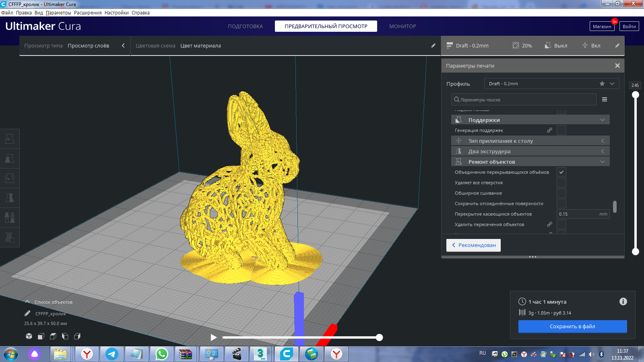The width and height of the screenshot is (644, 362).
Task: Click the pencil icon next to CFFFP_кролик
Action: (x=27, y=313)
